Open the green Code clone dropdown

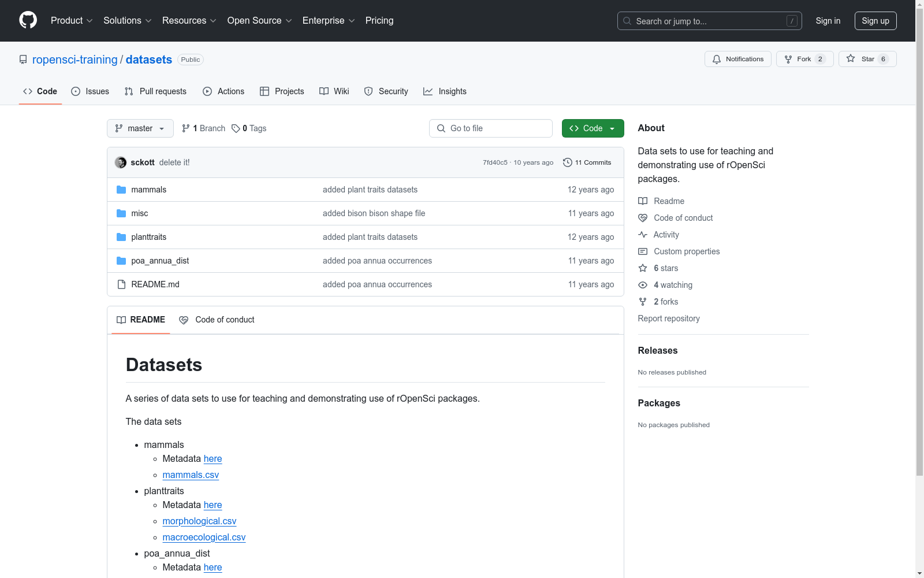pos(593,128)
